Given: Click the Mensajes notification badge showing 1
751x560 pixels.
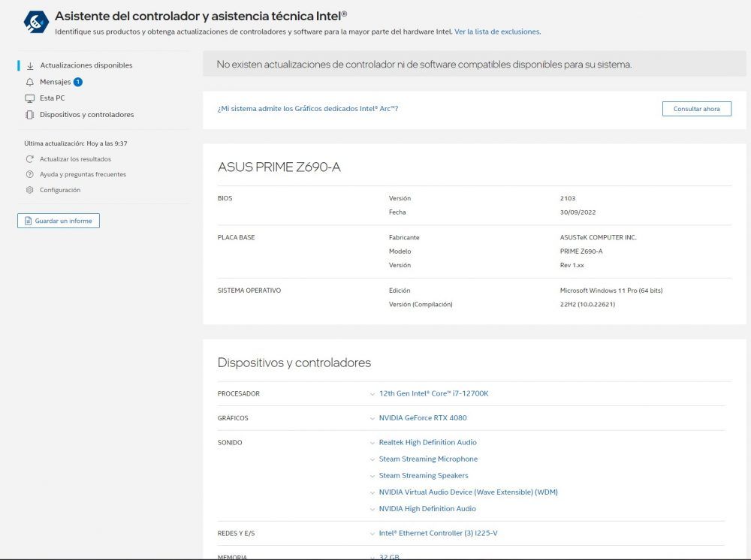Looking at the screenshot, I should click(78, 82).
